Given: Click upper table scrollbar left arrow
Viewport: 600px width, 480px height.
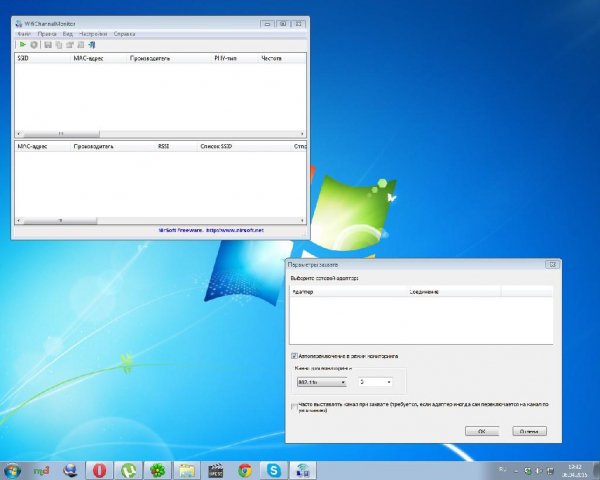Looking at the screenshot, I should (19, 134).
